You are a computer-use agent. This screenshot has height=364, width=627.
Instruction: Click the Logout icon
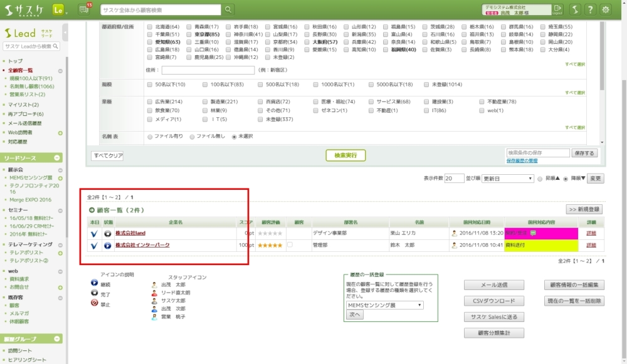click(x=557, y=9)
